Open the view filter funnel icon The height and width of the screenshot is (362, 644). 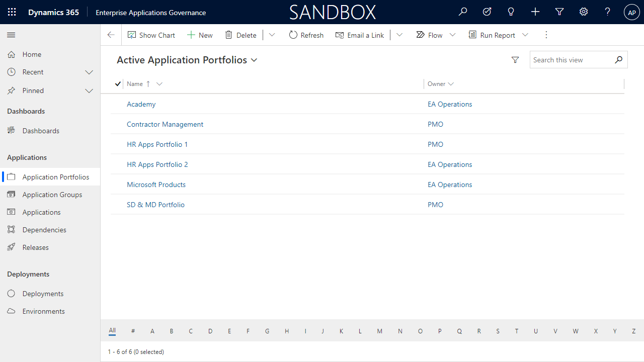pyautogui.click(x=515, y=60)
